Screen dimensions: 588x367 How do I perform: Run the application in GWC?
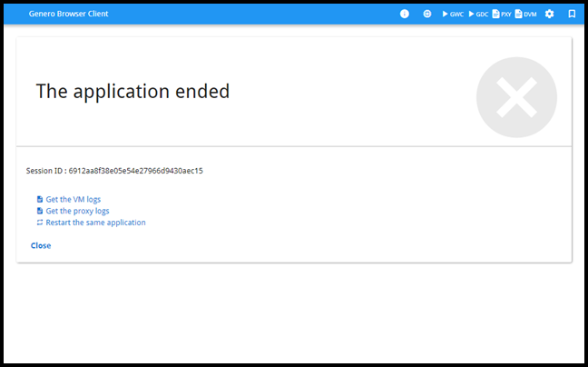tap(453, 15)
